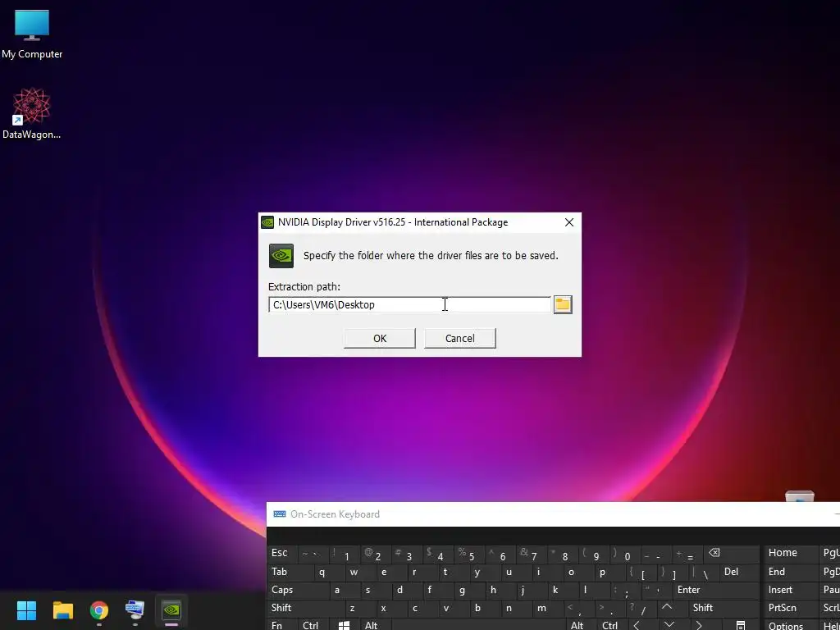The image size is (840, 630).
Task: Open File Explorer from the taskbar
Action: [62, 610]
